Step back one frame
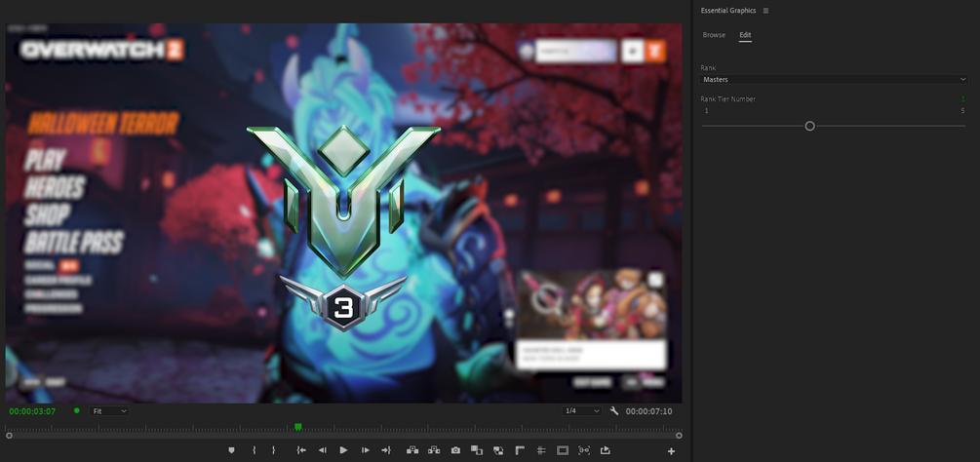 click(x=323, y=450)
